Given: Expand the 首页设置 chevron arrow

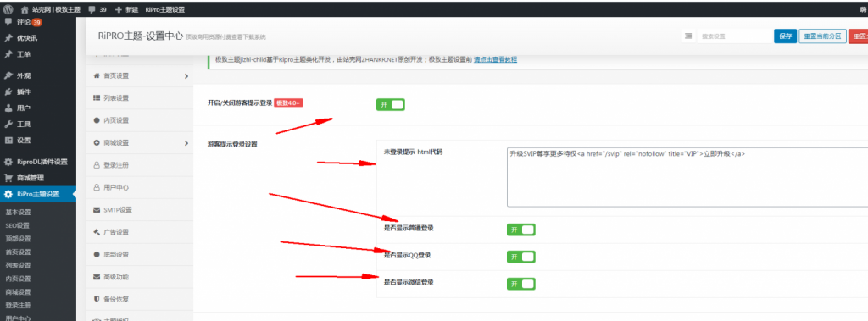Looking at the screenshot, I should (x=186, y=76).
